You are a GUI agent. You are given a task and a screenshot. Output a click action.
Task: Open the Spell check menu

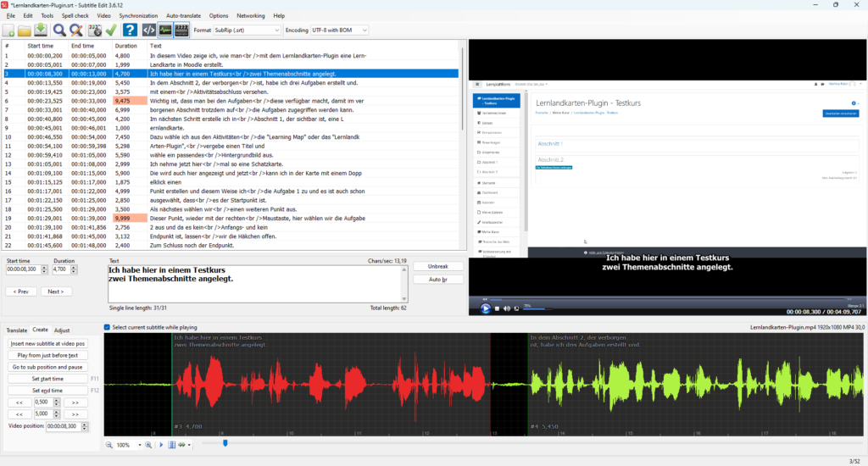(75, 16)
